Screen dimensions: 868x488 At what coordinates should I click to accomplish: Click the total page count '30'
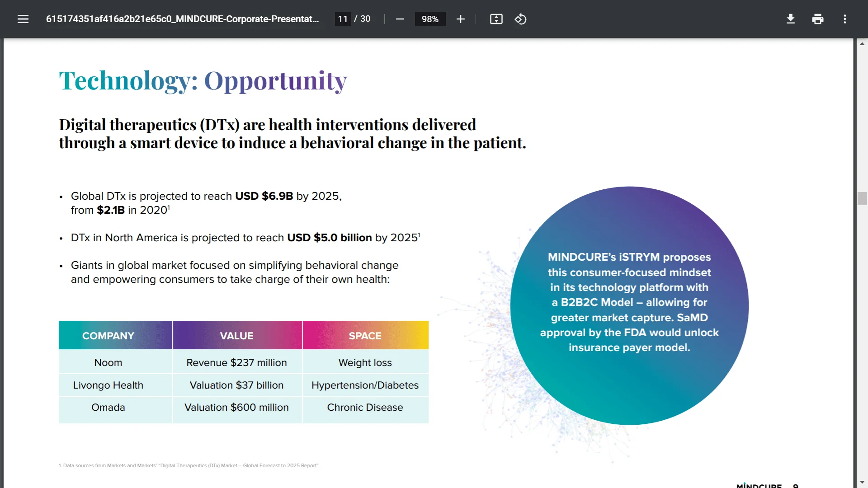[x=365, y=19]
